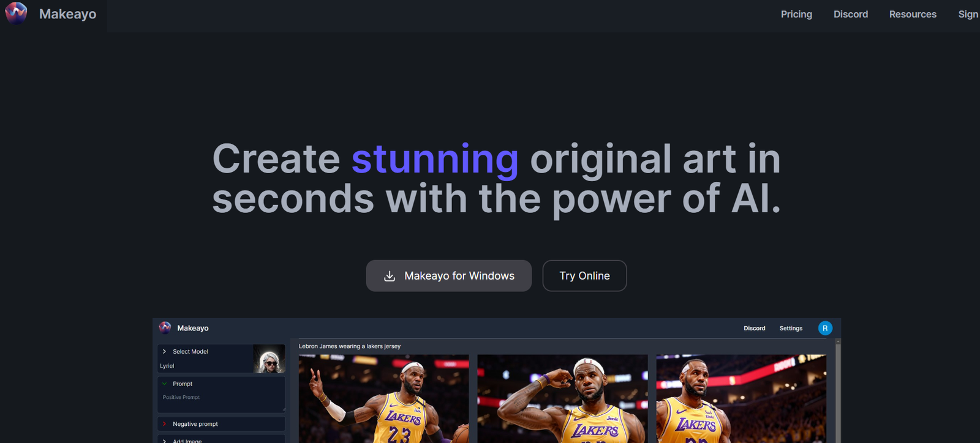Expand the Select Model section chevron
Viewport: 980px width, 443px height.
164,352
